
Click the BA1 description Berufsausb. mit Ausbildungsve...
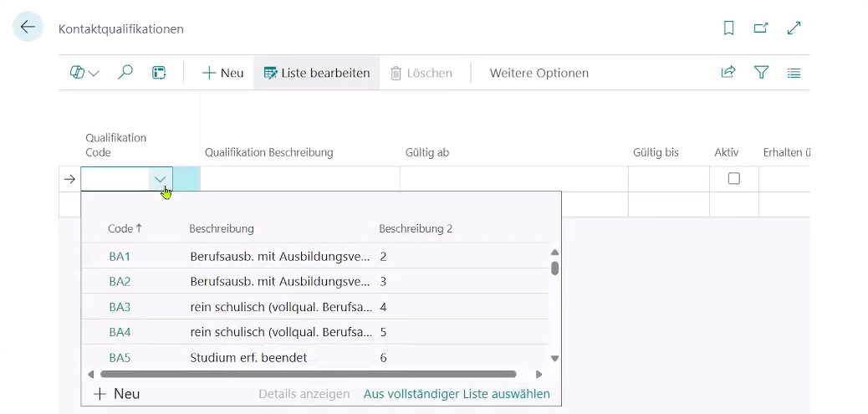coord(280,256)
